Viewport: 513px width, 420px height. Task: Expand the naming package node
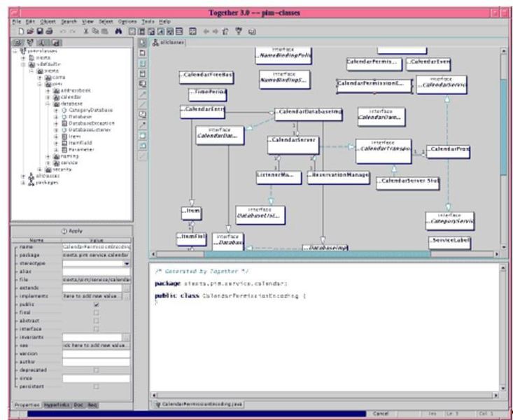(x=48, y=157)
